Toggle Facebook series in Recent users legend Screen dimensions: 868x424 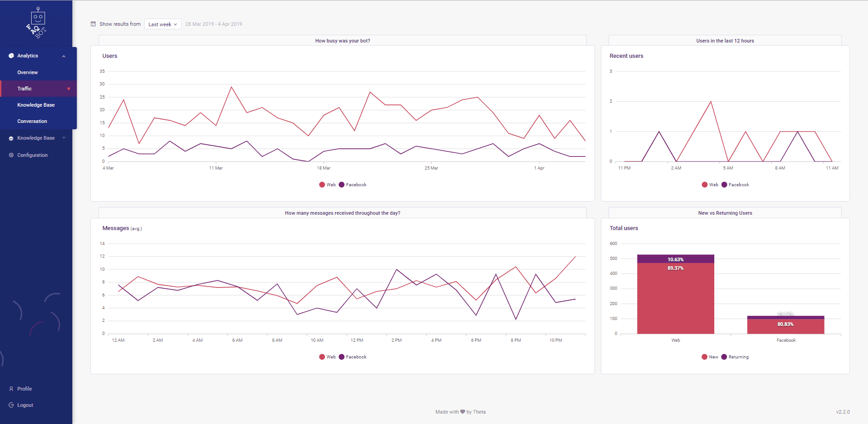coord(736,184)
